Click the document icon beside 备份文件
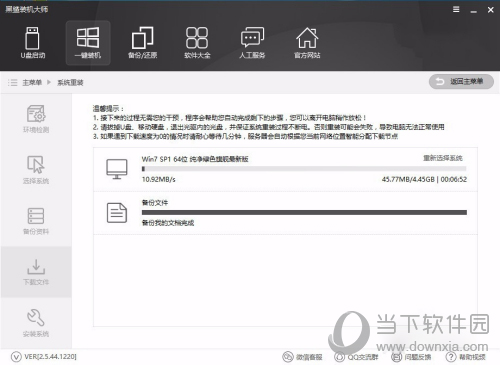Screen dimensions: 500x365 pos(117,212)
